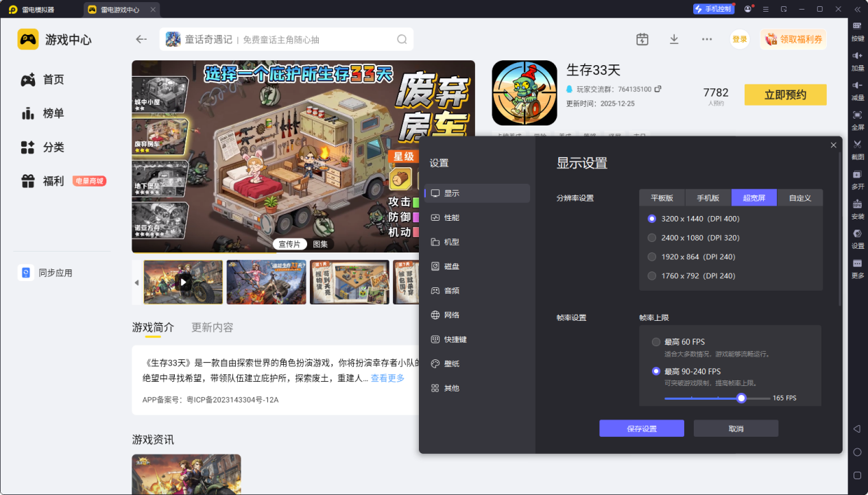Select 壁纸 in settings menu
This screenshot has width=868, height=495.
477,363
